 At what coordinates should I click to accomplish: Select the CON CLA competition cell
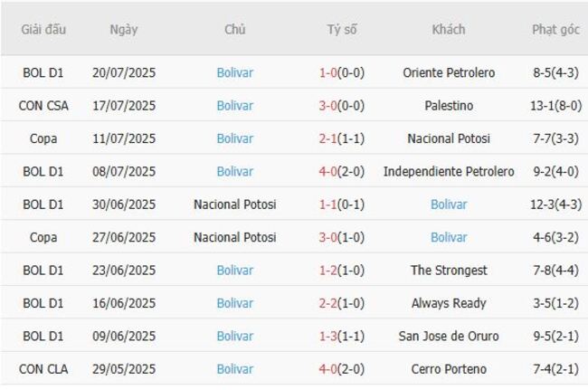[x=43, y=369]
